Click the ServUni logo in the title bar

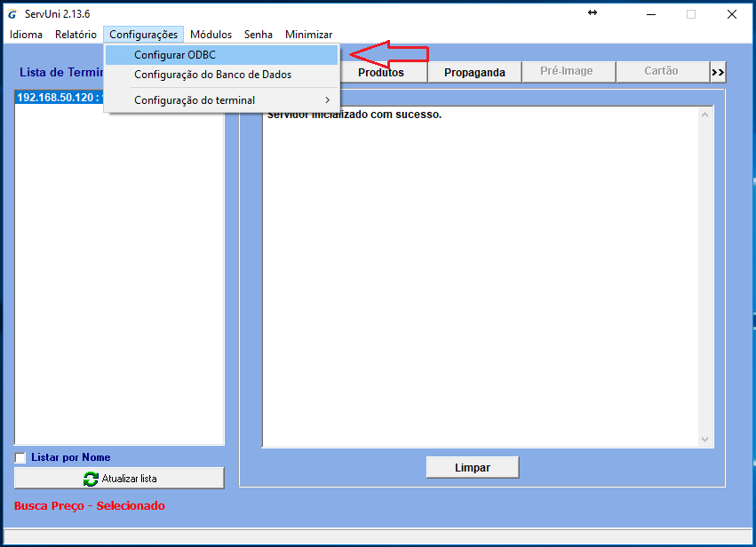(11, 13)
